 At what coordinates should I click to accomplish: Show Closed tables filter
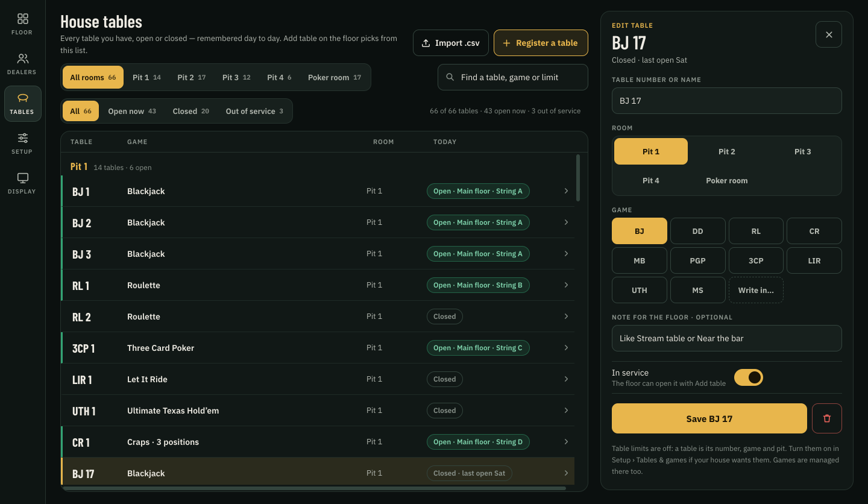(x=190, y=111)
